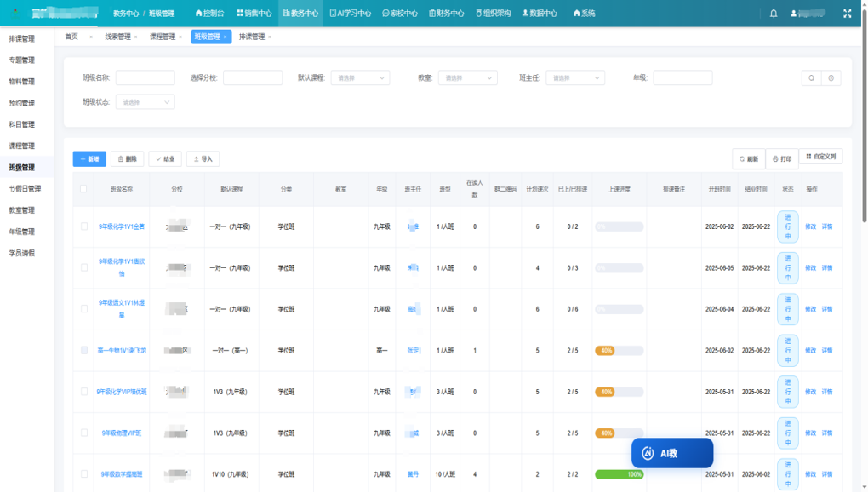Click the 40% progress bar in 高一生物 row
Image resolution: width=868 pixels, height=493 pixels.
[x=619, y=351]
